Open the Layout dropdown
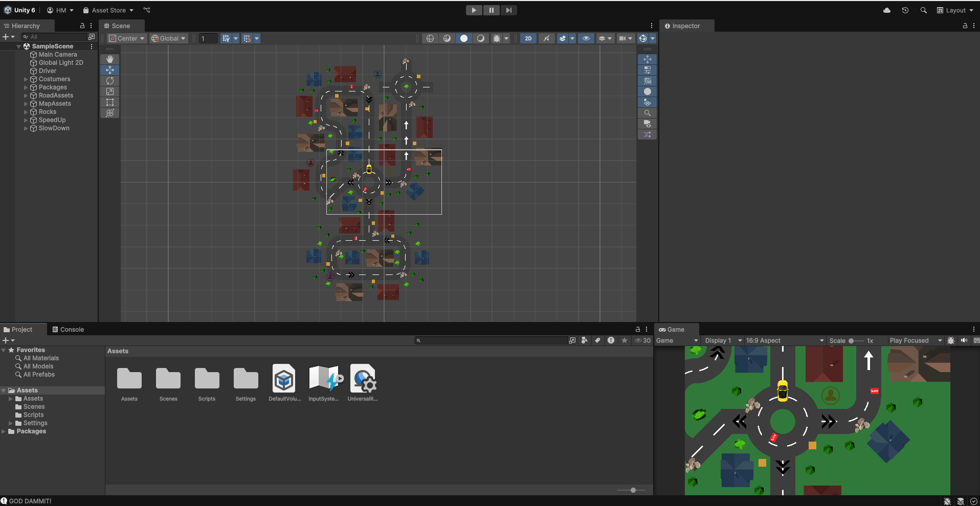This screenshot has height=506, width=980. (x=955, y=10)
